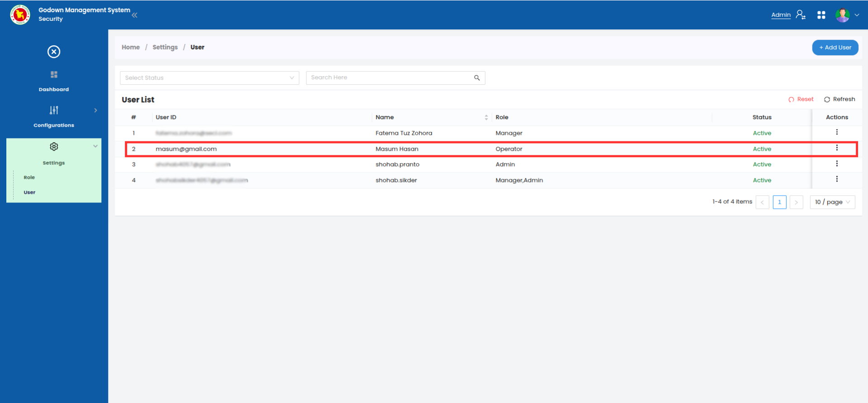
Task: Open the Select Status dropdown
Action: click(x=209, y=78)
